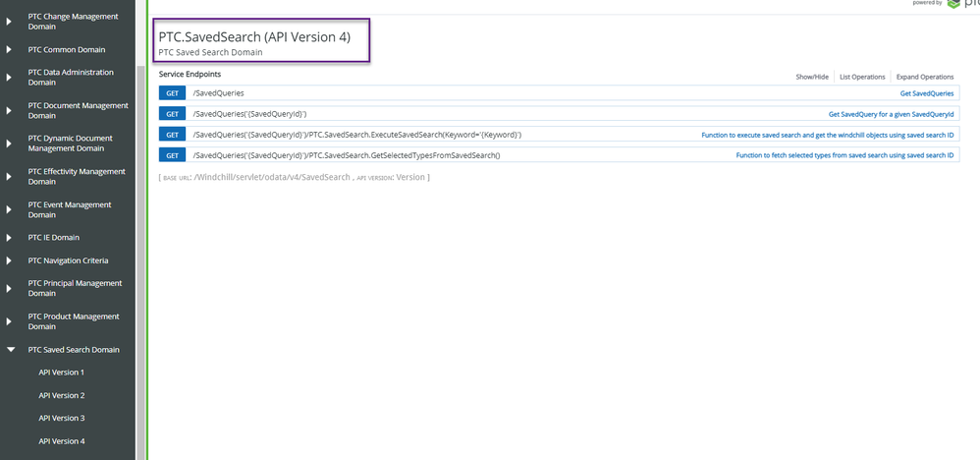This screenshot has width=980, height=460.
Task: Click Expand Operations link
Action: 925,77
